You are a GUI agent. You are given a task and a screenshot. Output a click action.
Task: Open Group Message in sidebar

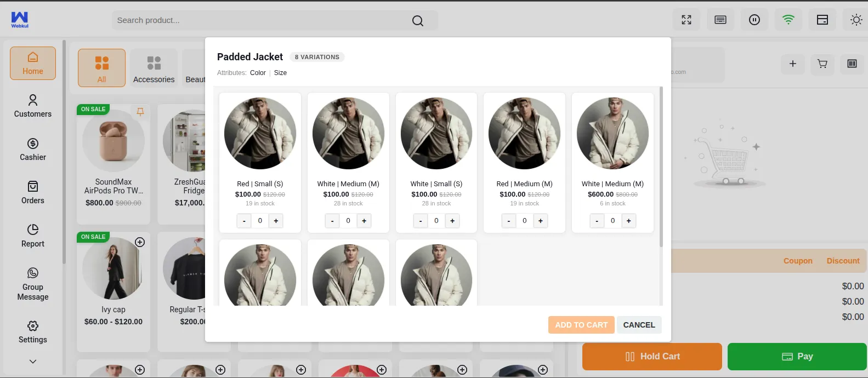click(33, 284)
